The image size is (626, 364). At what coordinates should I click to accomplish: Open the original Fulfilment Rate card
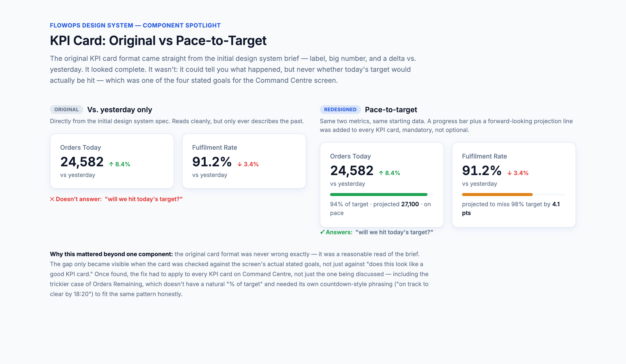[x=244, y=161]
